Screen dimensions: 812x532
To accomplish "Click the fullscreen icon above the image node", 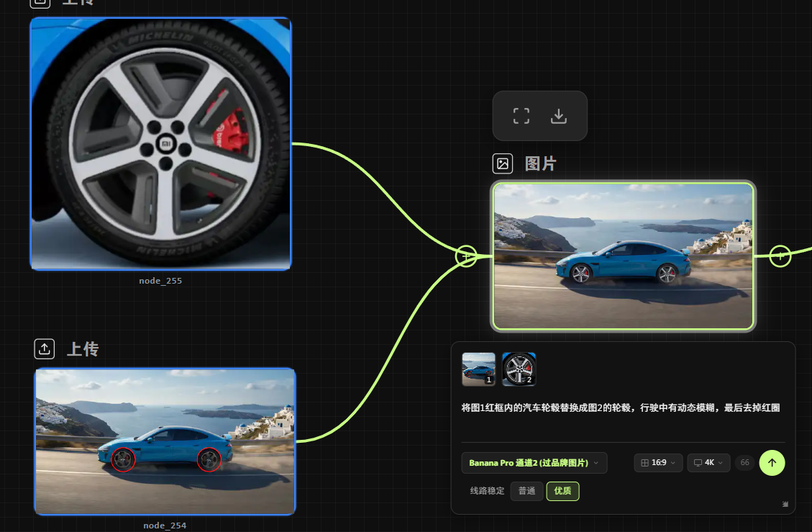I will [521, 116].
